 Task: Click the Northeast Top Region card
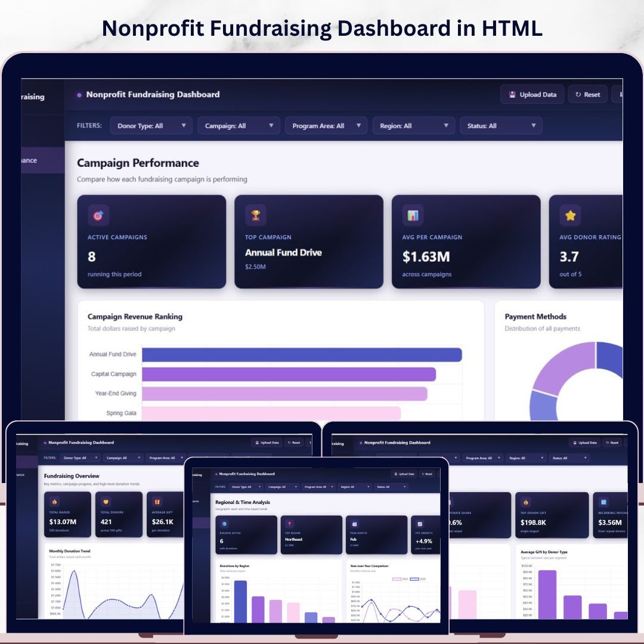click(311, 535)
